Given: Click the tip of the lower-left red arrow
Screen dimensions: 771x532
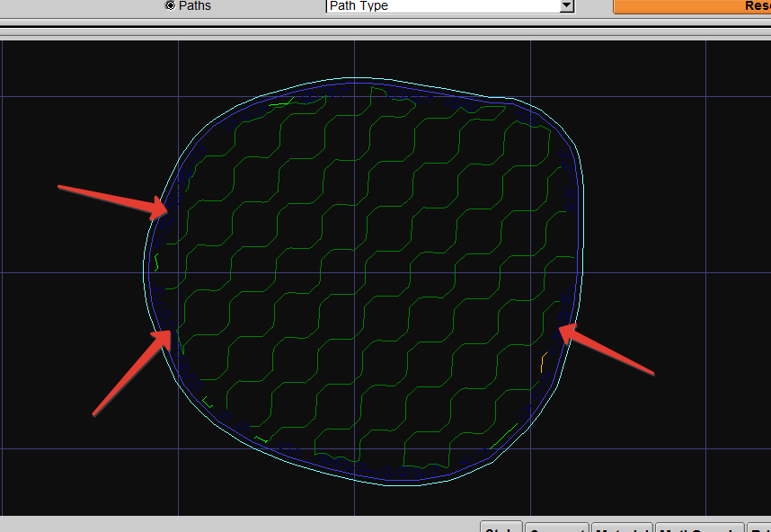Looking at the screenshot, I should coord(170,332).
